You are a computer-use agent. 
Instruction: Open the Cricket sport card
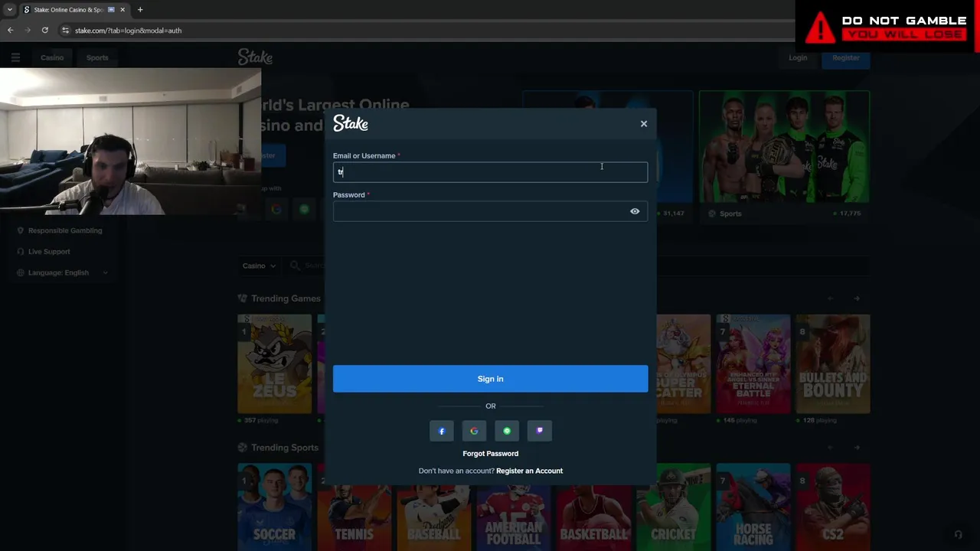[674, 507]
